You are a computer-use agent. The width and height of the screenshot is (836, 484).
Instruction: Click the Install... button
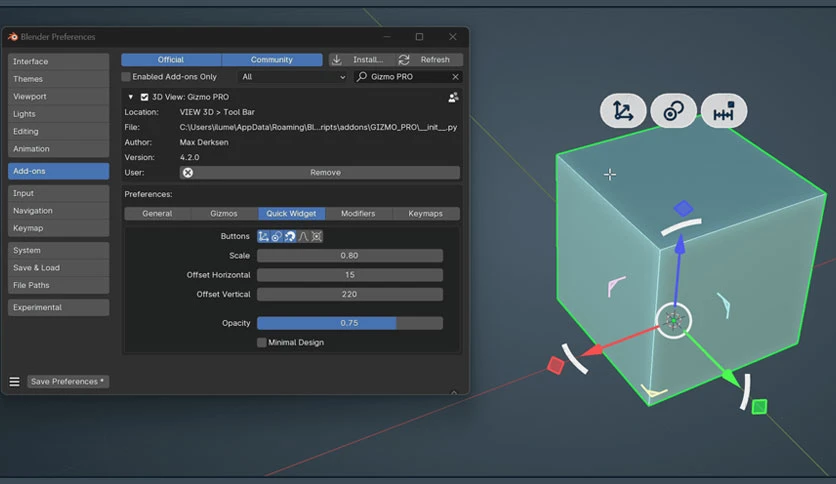click(x=362, y=60)
